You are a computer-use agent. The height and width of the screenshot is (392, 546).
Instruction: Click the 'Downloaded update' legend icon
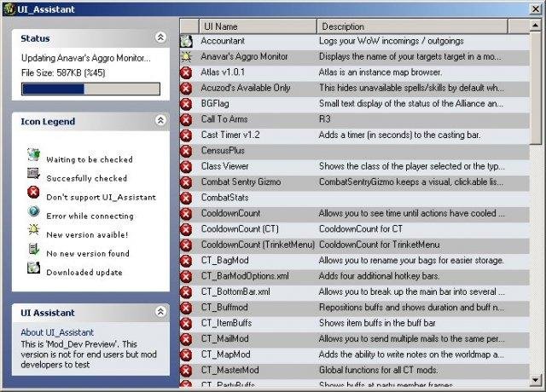click(34, 267)
